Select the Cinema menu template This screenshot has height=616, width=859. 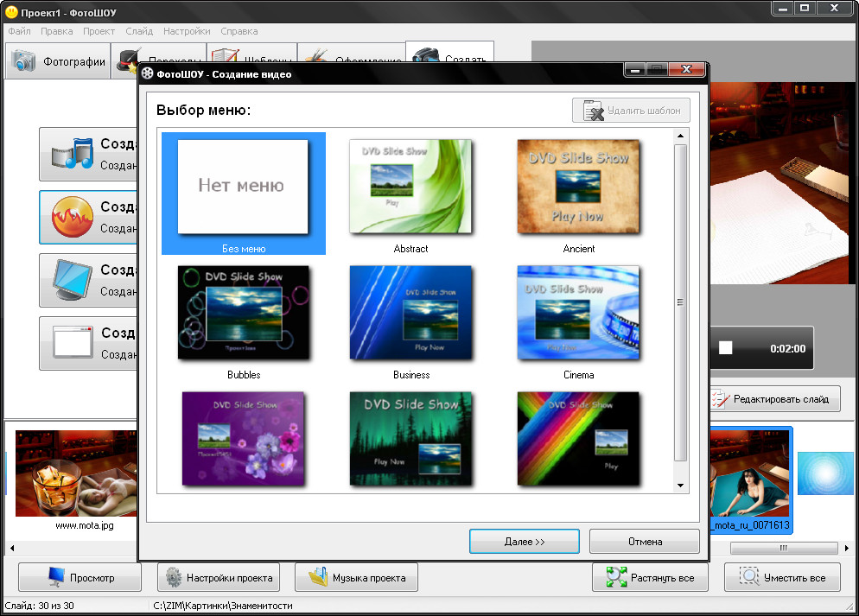coord(578,322)
